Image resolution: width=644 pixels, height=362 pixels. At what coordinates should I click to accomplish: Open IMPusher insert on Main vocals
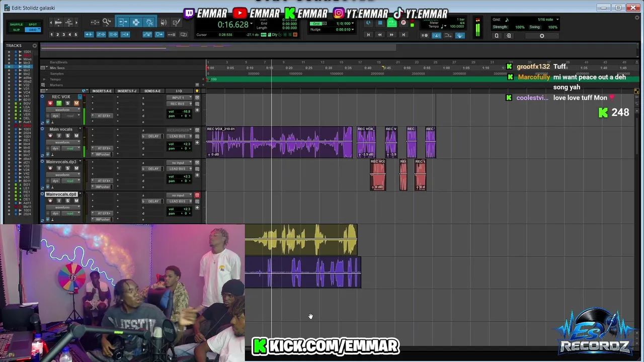pos(104,154)
